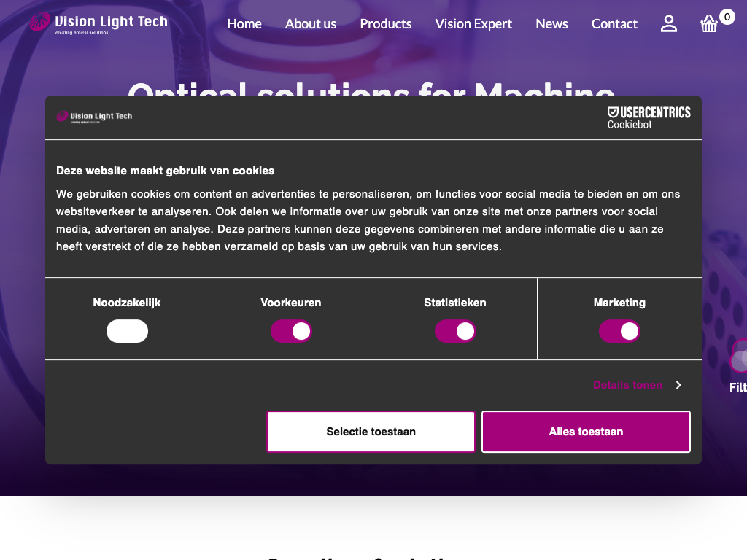
Task: Click the Usercentrics Cookiebot logo
Action: pos(649,117)
